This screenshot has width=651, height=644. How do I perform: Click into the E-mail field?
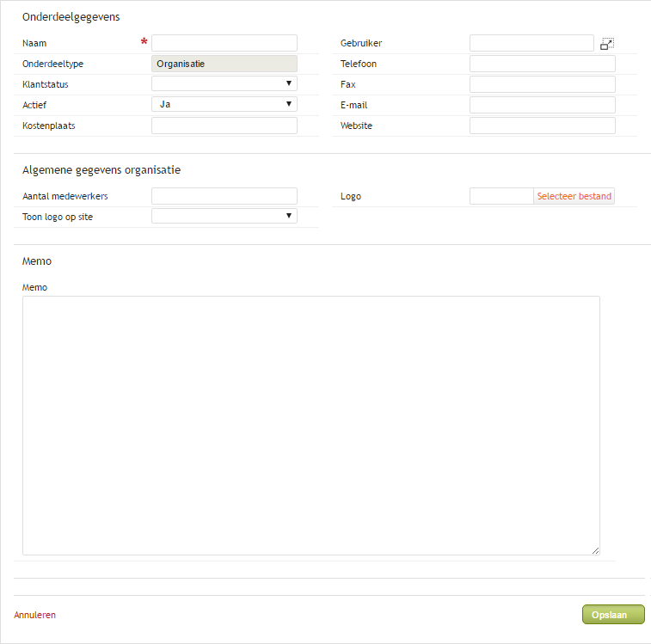[543, 105]
